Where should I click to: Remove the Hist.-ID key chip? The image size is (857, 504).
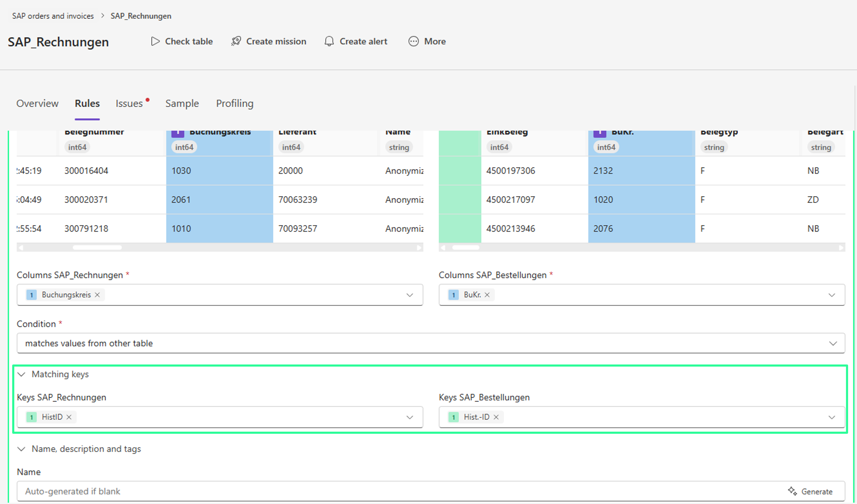click(496, 417)
